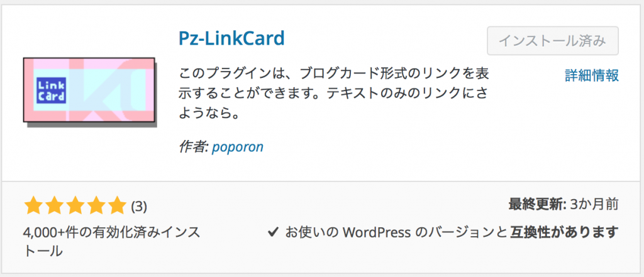Select the third rating star

tap(75, 205)
